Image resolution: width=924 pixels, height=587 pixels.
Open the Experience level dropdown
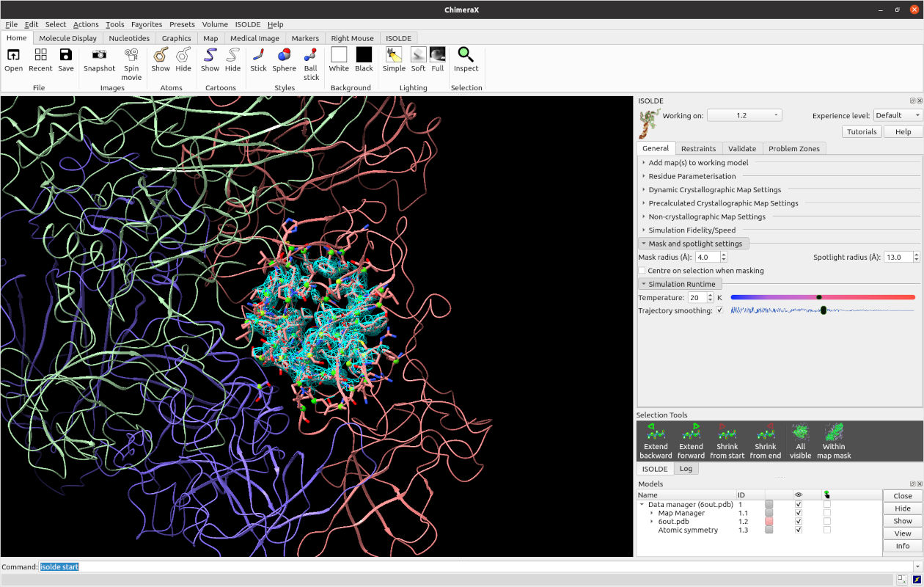898,115
